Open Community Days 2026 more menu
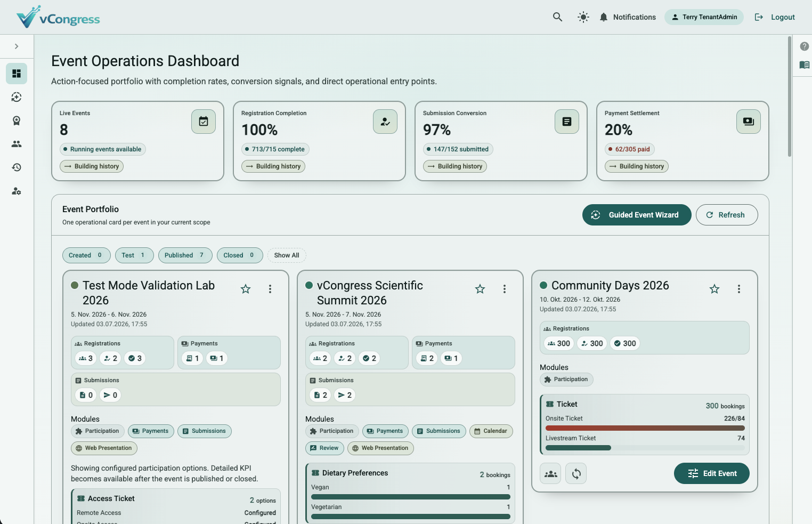Image resolution: width=812 pixels, height=524 pixels. coord(739,289)
